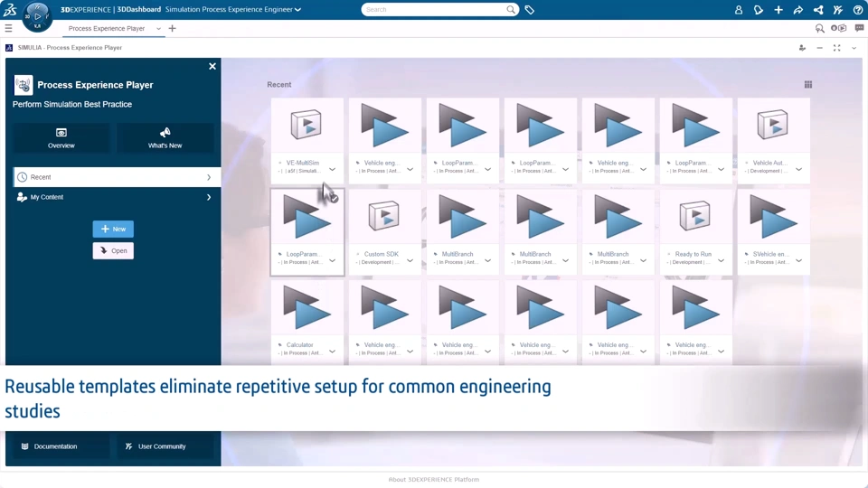Open the social network share icon
The height and width of the screenshot is (488, 868).
(x=818, y=9)
